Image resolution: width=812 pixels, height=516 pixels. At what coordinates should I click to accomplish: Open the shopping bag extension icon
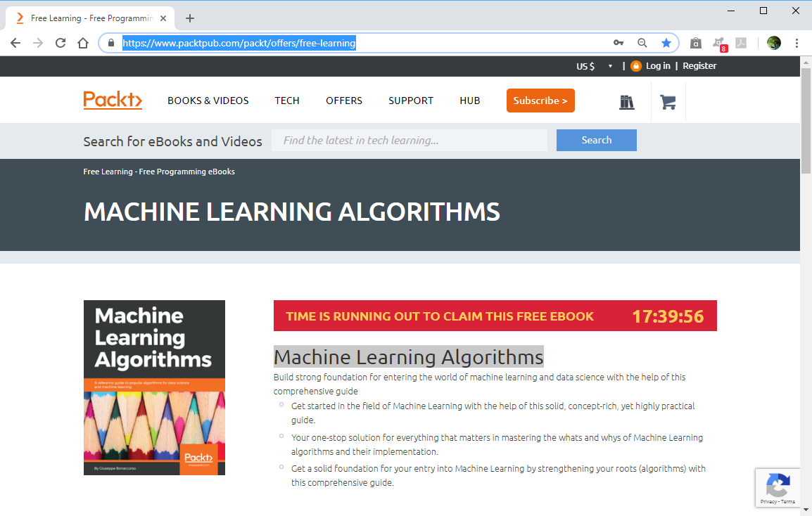(695, 43)
